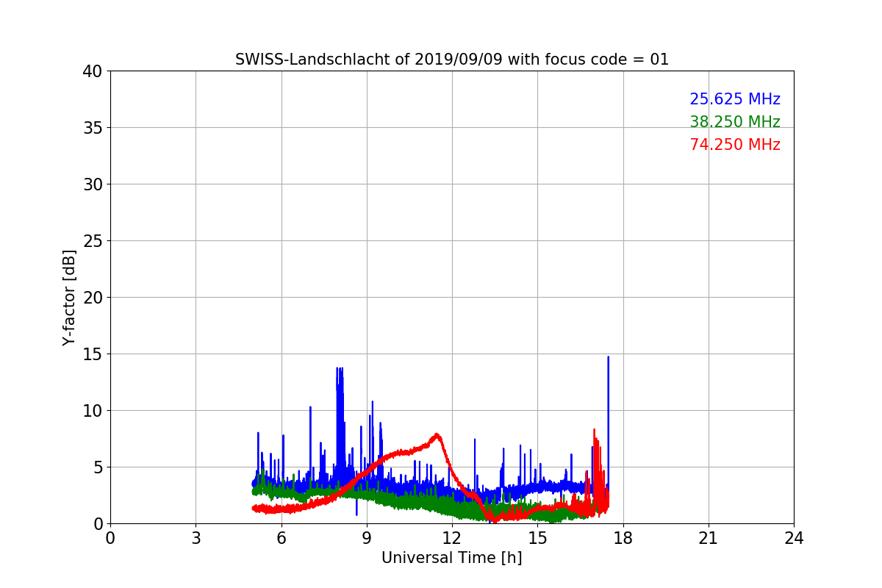Click the y-axis tick label 5
The height and width of the screenshot is (588, 882).
click(x=97, y=467)
